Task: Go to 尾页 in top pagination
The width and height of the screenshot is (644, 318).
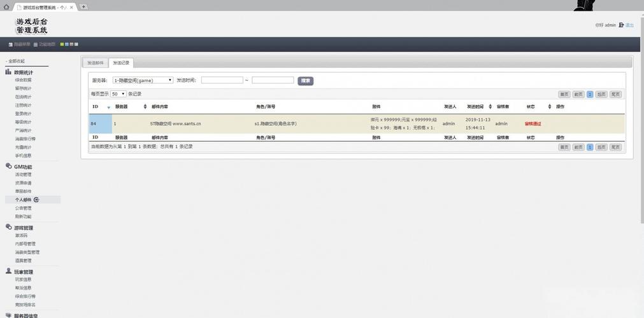Action: (x=615, y=94)
